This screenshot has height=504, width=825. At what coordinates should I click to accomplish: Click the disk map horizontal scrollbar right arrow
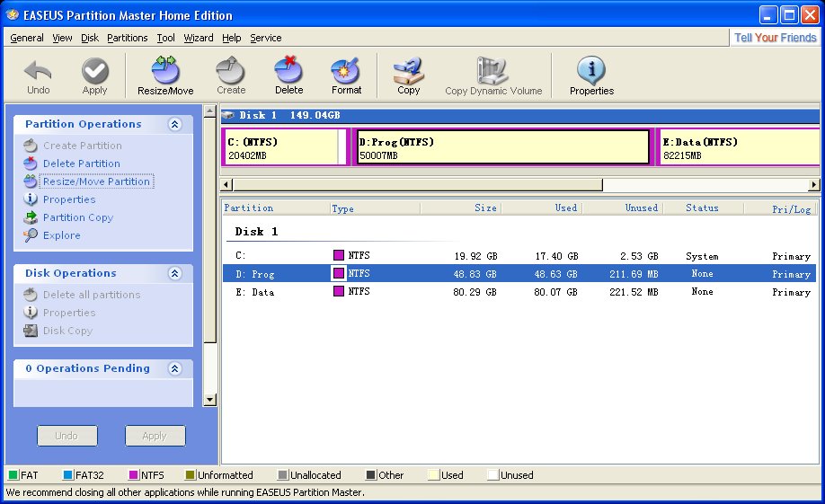[x=814, y=185]
